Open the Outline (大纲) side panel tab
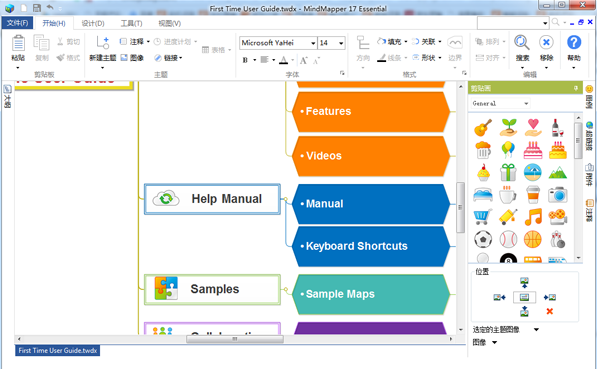The width and height of the screenshot is (597, 369). 7,97
